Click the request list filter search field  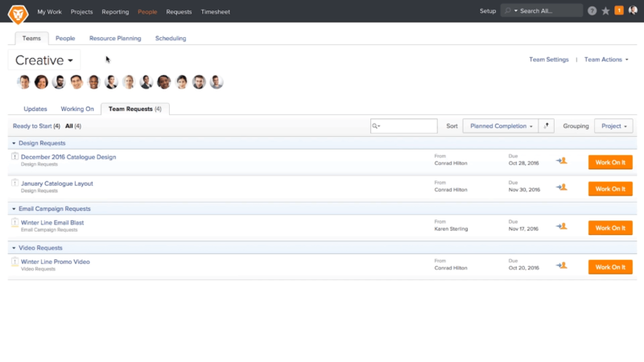[x=408, y=126]
